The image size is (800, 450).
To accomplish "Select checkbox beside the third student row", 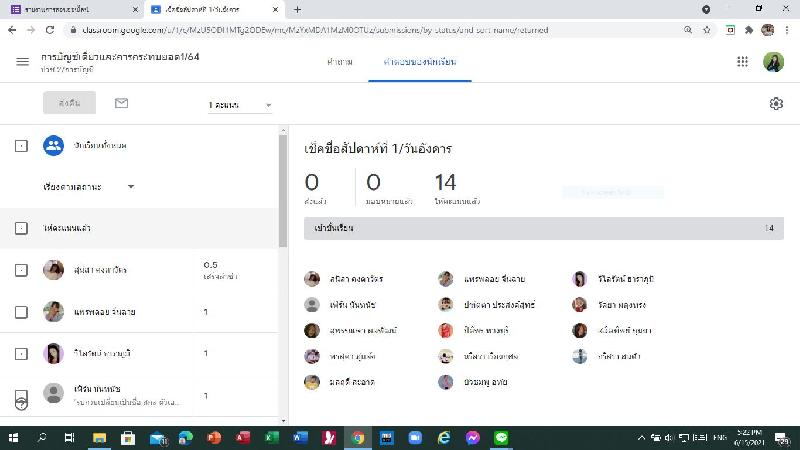I will pos(22,353).
